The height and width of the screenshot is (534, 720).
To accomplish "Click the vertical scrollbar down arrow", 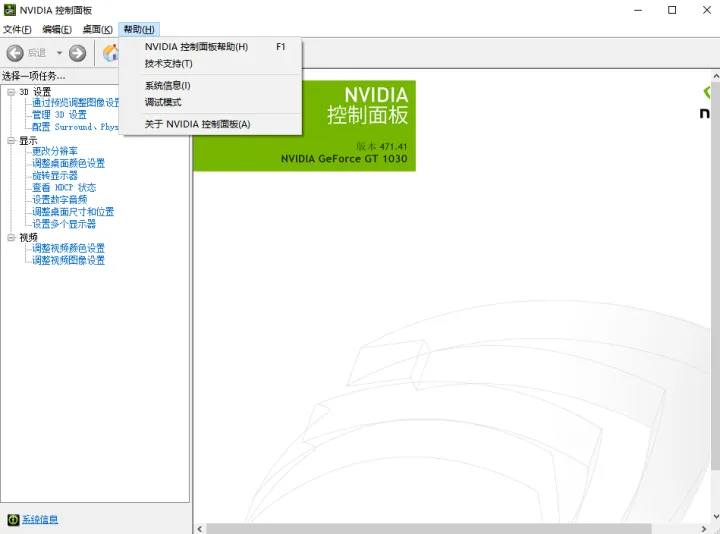I will pos(715,517).
